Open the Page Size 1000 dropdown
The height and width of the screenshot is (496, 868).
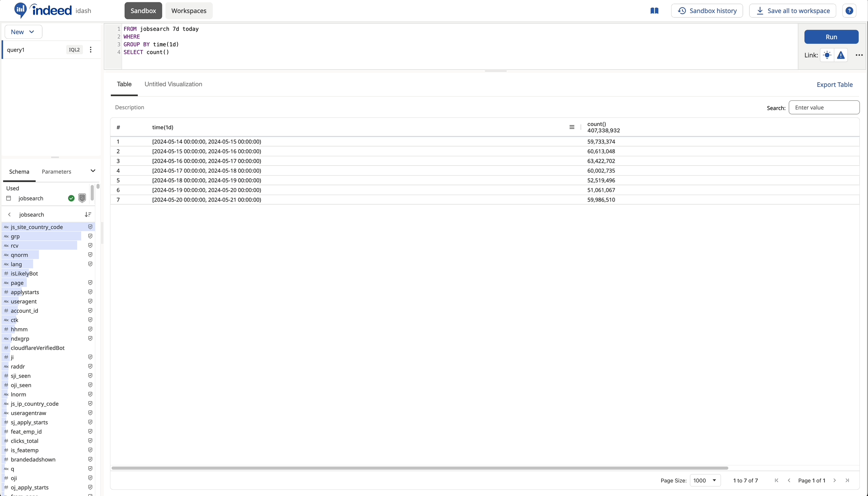[705, 480]
